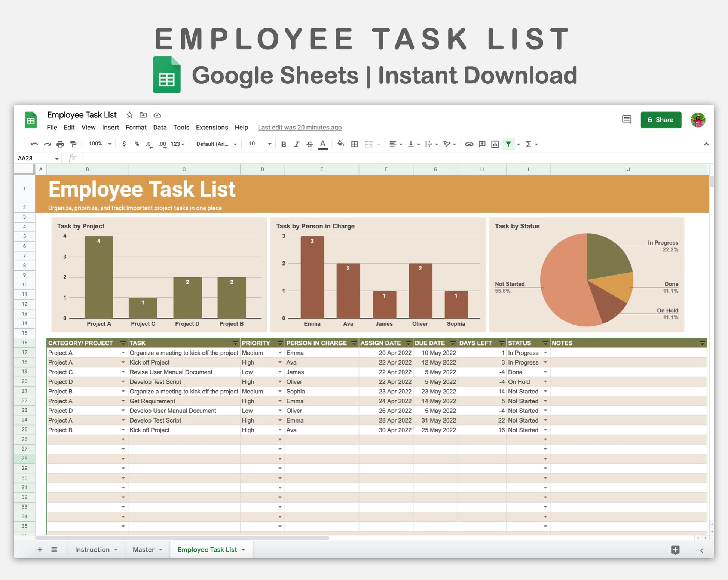Click the insert link icon
The image size is (728, 580).
pos(469,144)
